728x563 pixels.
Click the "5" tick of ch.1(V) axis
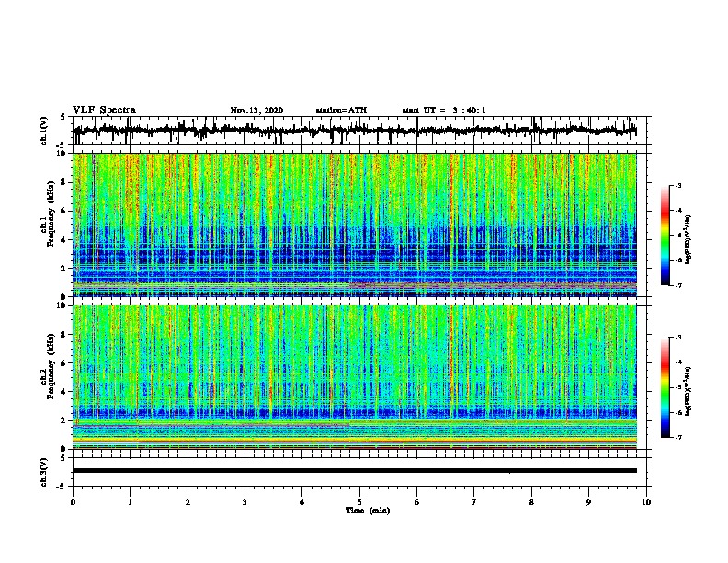pyautogui.click(x=63, y=117)
